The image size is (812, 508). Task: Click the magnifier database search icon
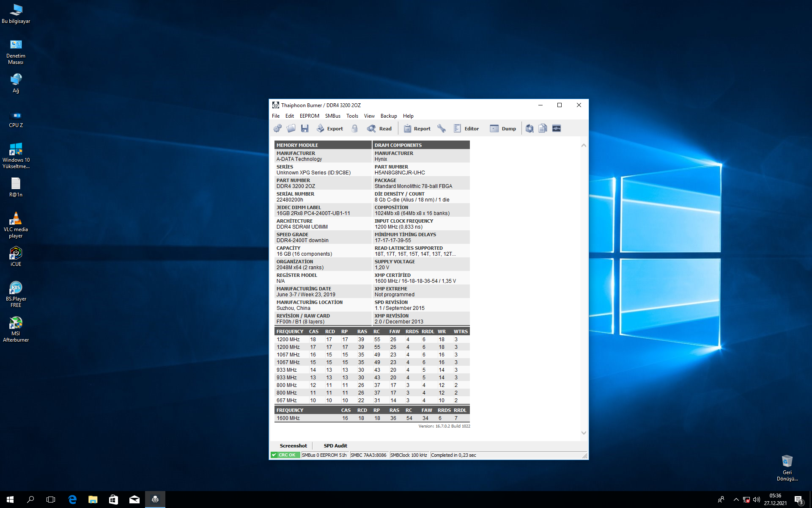point(529,128)
